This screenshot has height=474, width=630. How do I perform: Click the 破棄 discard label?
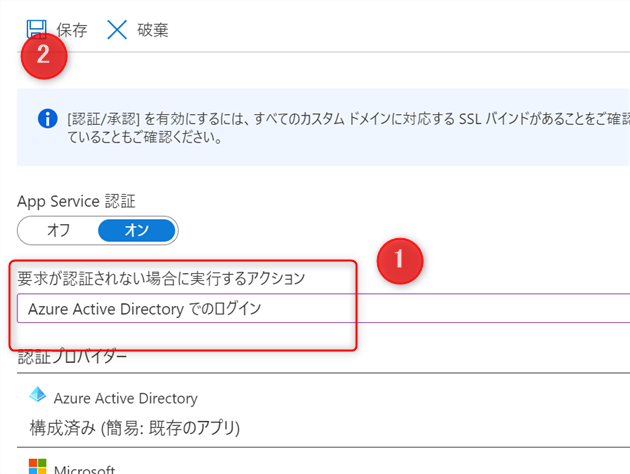pyautogui.click(x=153, y=30)
